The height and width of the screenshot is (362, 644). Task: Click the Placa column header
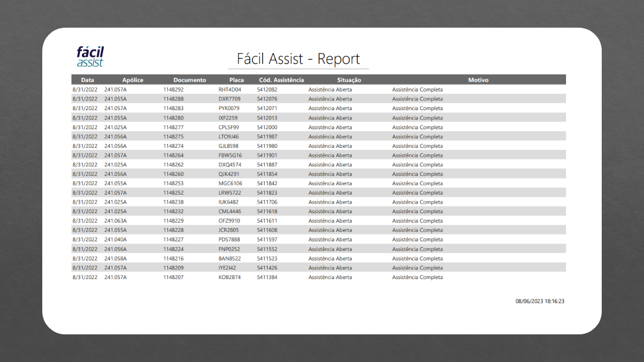click(236, 80)
